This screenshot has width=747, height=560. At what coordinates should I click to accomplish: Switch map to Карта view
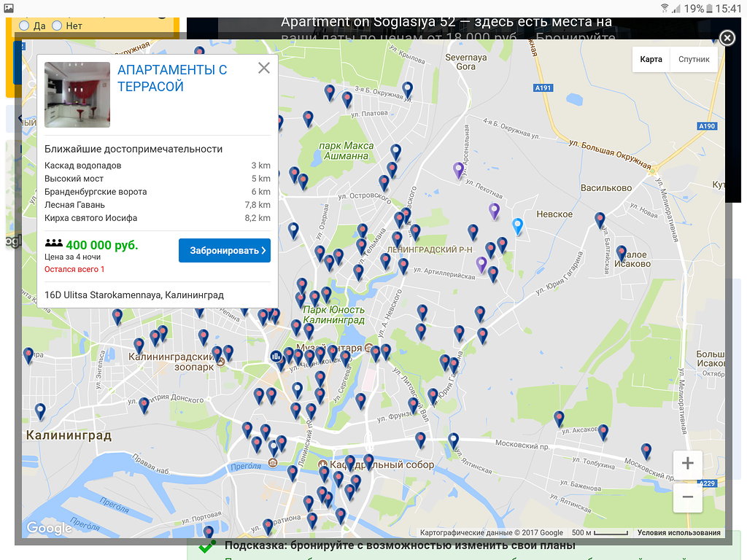pyautogui.click(x=651, y=60)
